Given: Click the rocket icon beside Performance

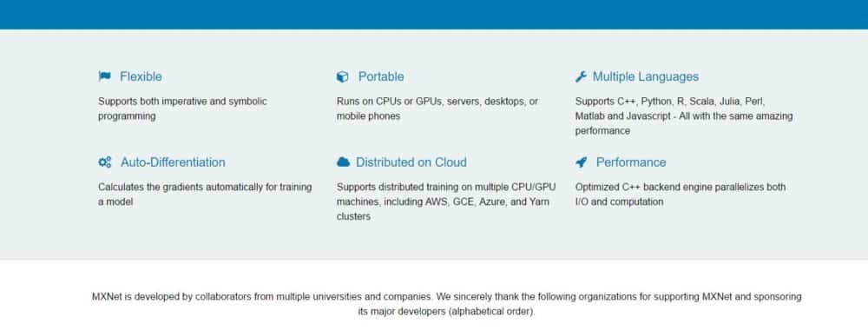Looking at the screenshot, I should coord(581,162).
